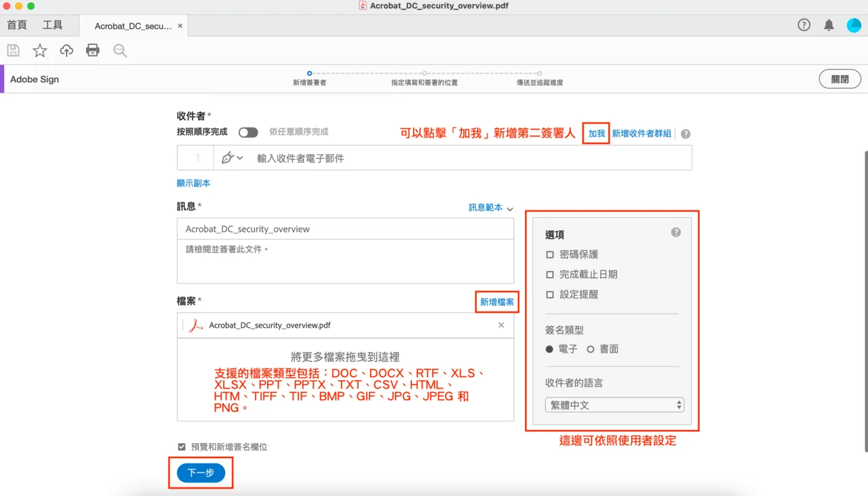Click the blue user profile avatar
This screenshot has width=868, height=496.
click(854, 25)
